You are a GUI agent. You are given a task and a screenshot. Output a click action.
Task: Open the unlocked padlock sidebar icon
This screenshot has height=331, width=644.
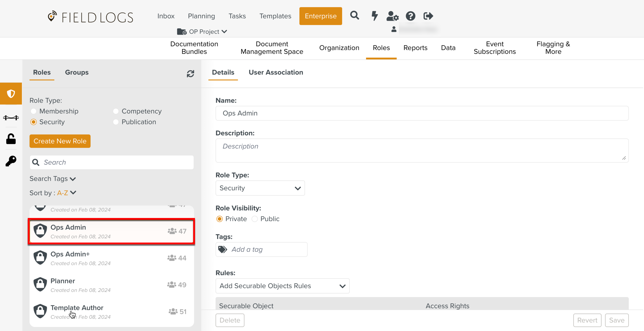click(11, 139)
